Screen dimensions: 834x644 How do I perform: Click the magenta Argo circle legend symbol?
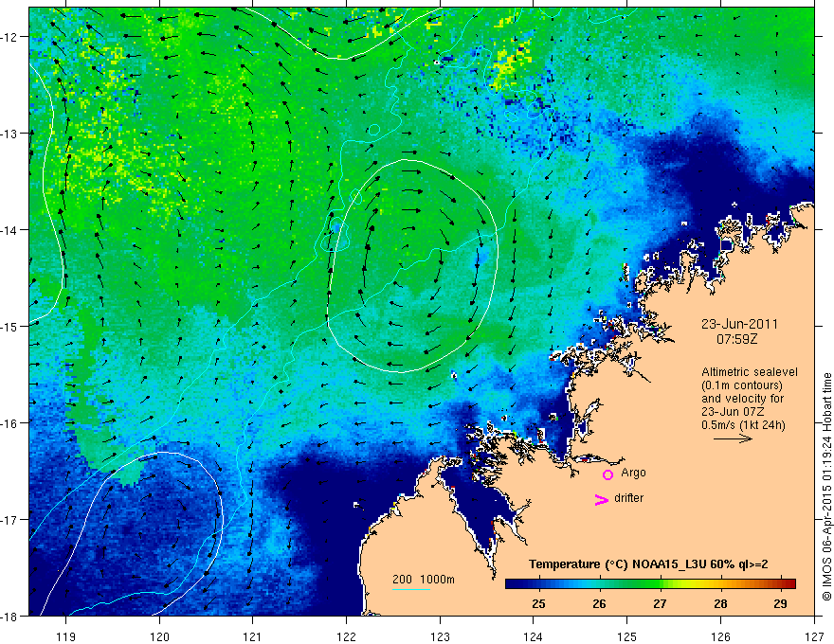(607, 474)
